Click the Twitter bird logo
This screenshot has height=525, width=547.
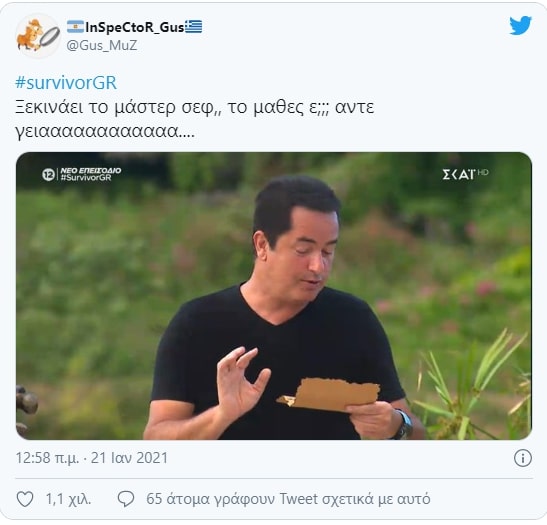520,25
